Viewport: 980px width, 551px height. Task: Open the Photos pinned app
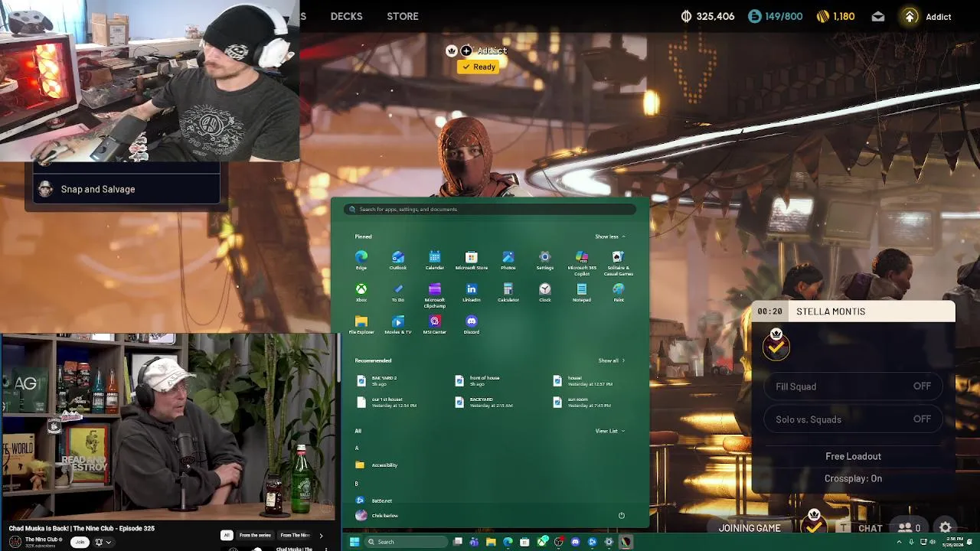[x=508, y=260]
